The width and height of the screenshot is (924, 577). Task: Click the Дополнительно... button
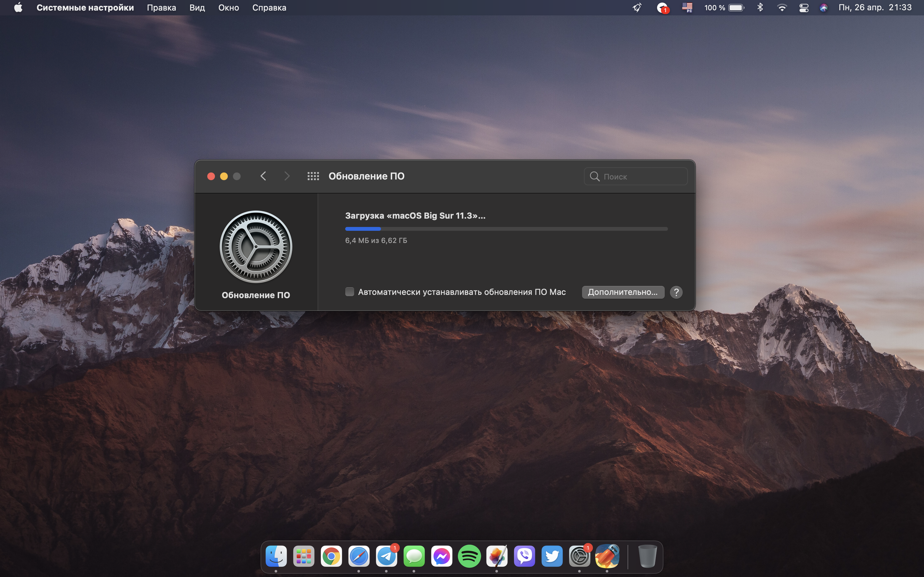(x=623, y=292)
